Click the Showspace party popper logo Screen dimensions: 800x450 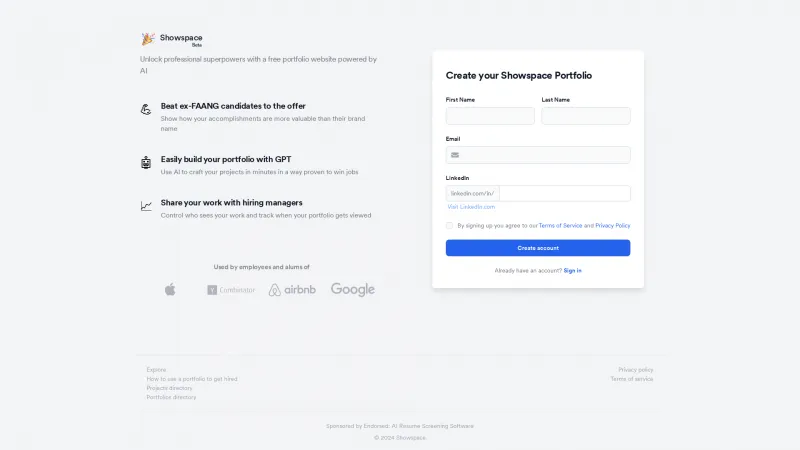(x=148, y=39)
